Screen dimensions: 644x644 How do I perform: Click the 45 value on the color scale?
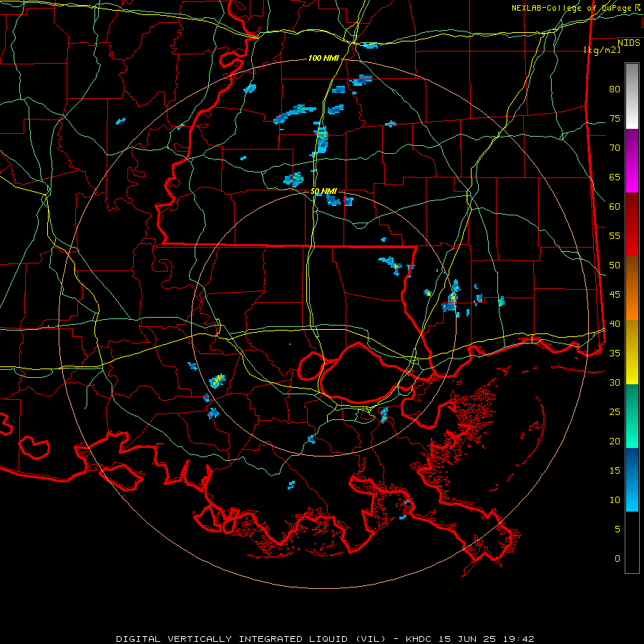point(615,295)
